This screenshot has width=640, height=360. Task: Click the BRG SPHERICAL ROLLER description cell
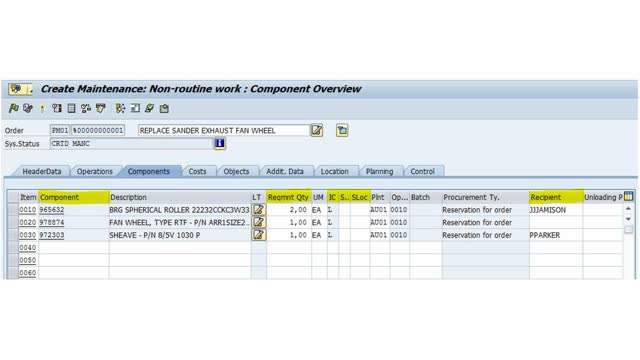point(179,210)
